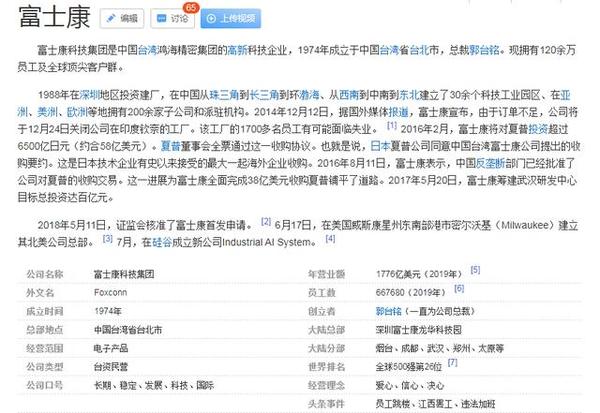Image resolution: width=600 pixels, height=413 pixels.
Task: Open the 报道 link
Action: 399,112
